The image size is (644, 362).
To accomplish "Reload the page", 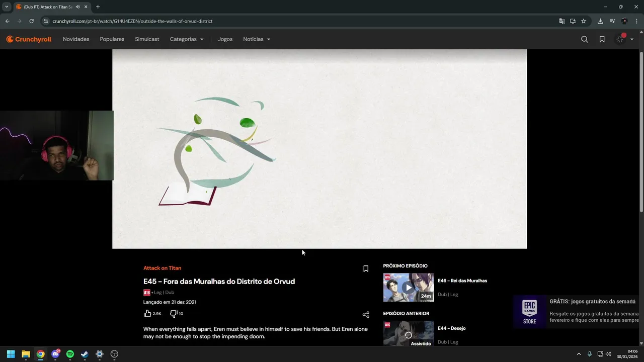I will (32, 21).
